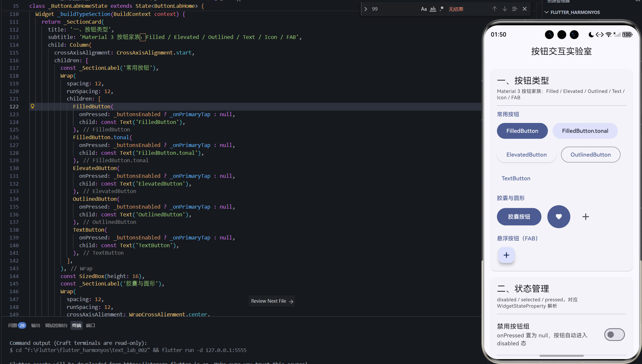Click the 一、按钮类型 section heading
The height and width of the screenshot is (364, 642).
[x=523, y=80]
